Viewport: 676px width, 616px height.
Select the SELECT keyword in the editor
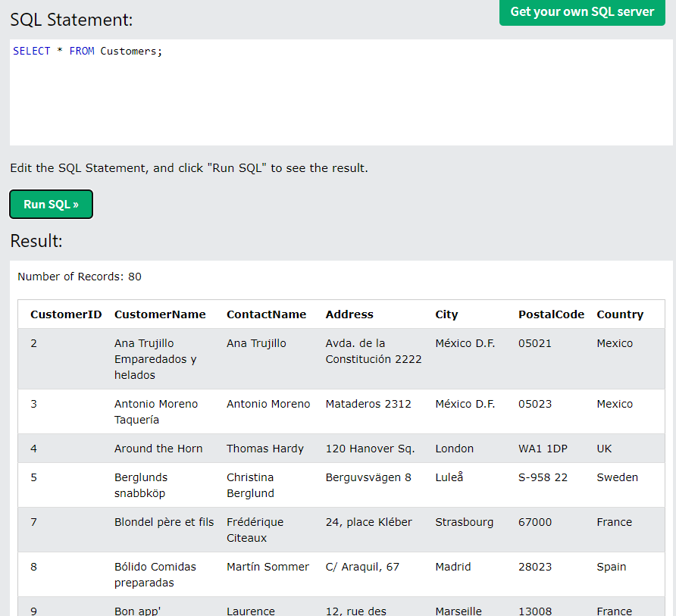[x=32, y=52]
